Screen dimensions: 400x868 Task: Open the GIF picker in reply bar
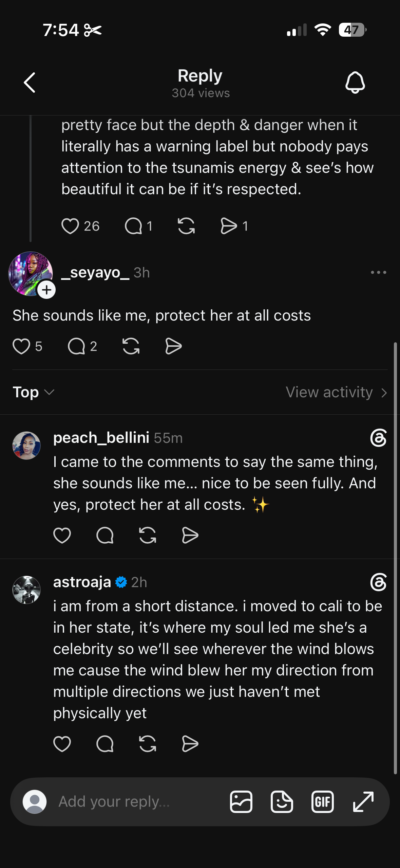coord(322,802)
